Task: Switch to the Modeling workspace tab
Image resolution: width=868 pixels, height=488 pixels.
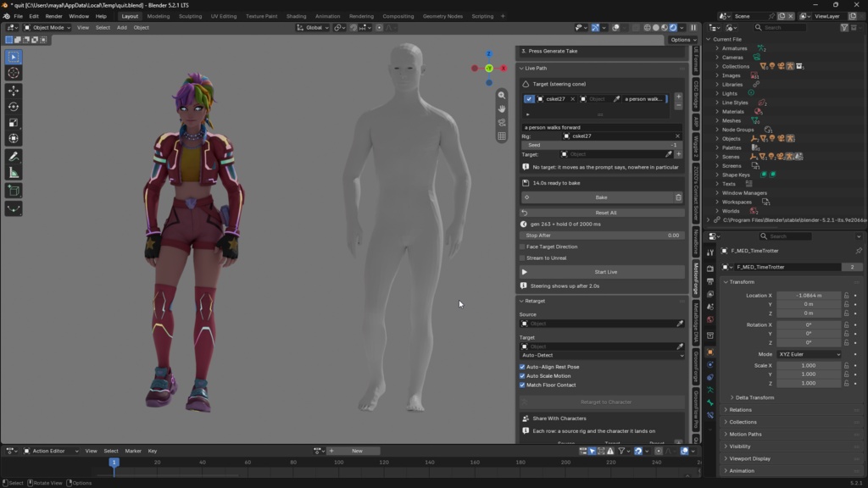Action: pyautogui.click(x=159, y=16)
